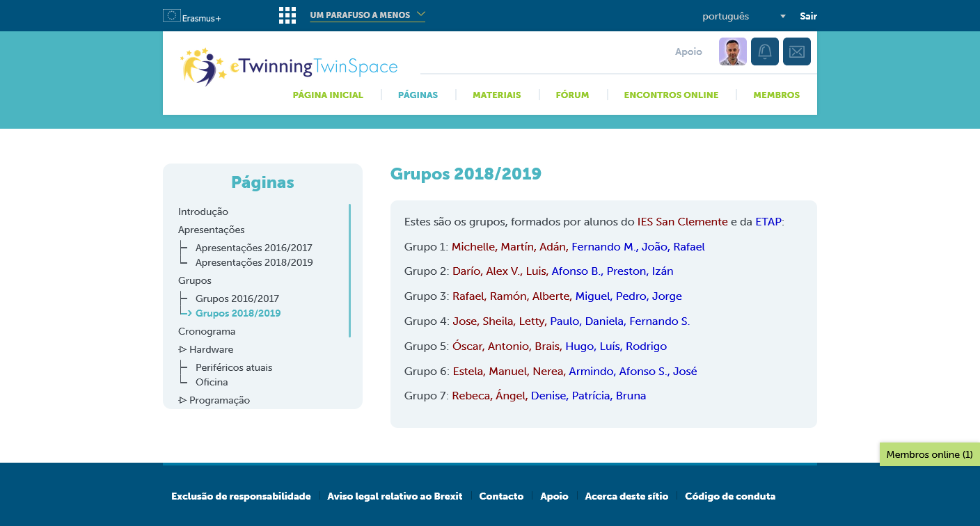Open the apps grid icon
The height and width of the screenshot is (526, 980).
[287, 15]
